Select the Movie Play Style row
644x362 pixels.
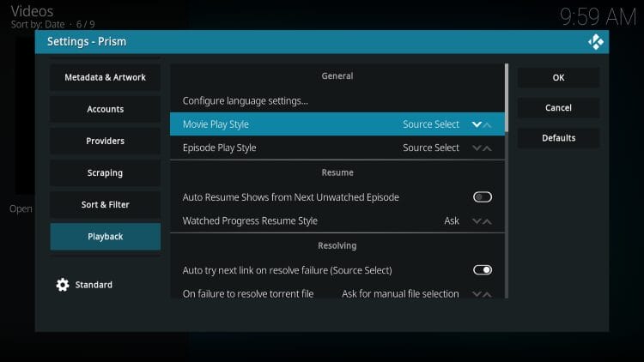337,124
